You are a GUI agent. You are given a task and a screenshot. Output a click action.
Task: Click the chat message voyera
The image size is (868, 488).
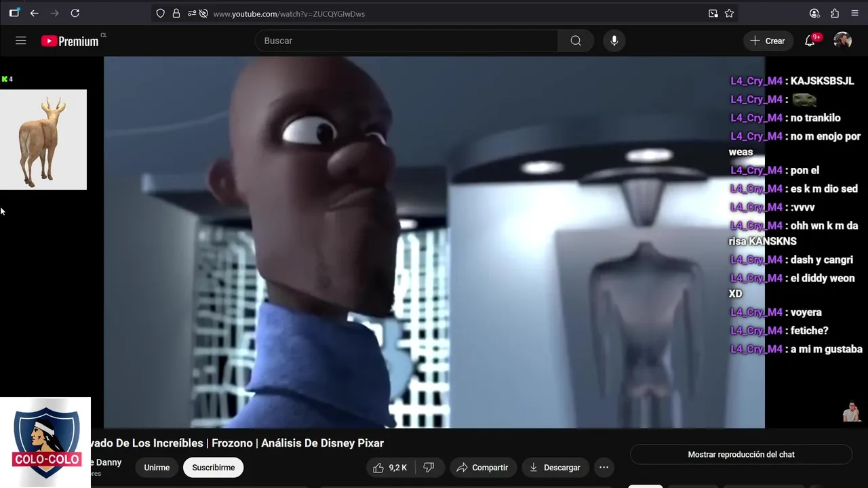point(806,312)
